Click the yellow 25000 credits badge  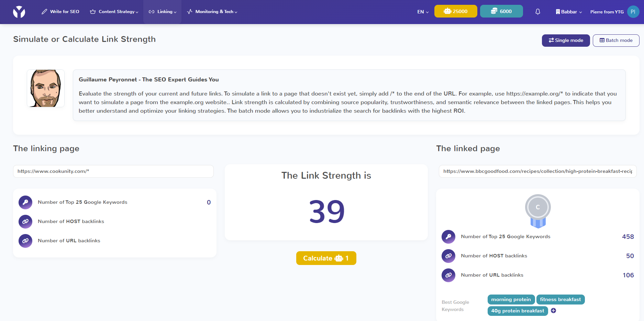(456, 11)
